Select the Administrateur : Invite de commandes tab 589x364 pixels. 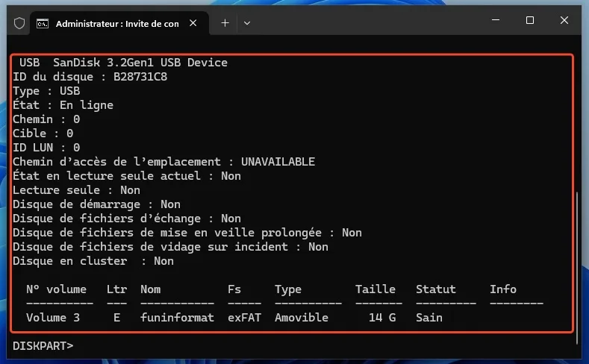tap(119, 23)
